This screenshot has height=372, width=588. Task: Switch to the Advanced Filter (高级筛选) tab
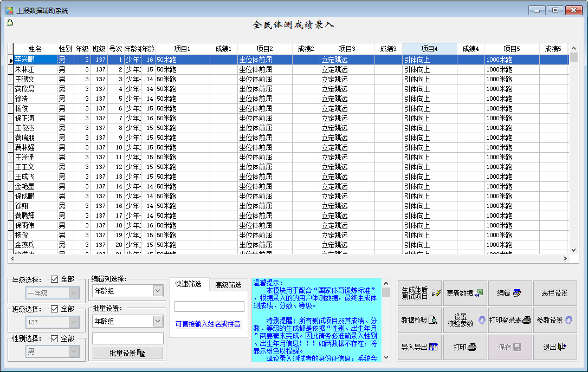[x=228, y=285]
